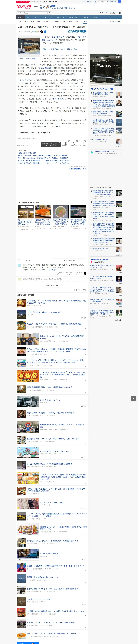The image size is (138, 644).
Task: Click 福岡市民病院の移転候補地 video thumbnail
Action: pyautogui.click(x=78, y=212)
